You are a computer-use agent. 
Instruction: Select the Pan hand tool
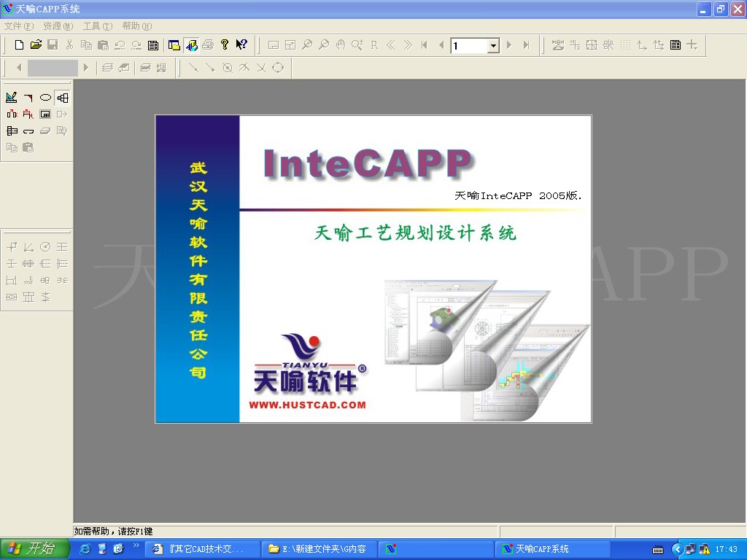coord(341,45)
